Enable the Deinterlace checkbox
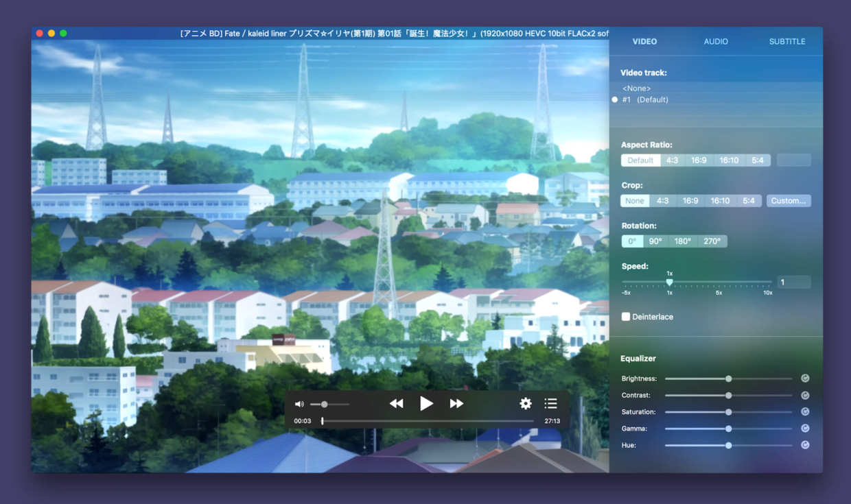The width and height of the screenshot is (851, 504). pos(626,317)
